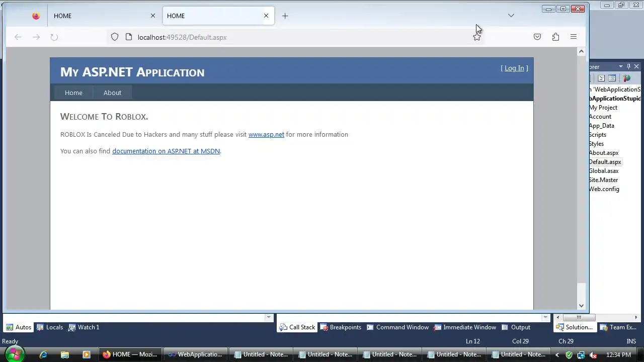
Task: Select the Account folder
Action: [600, 117]
